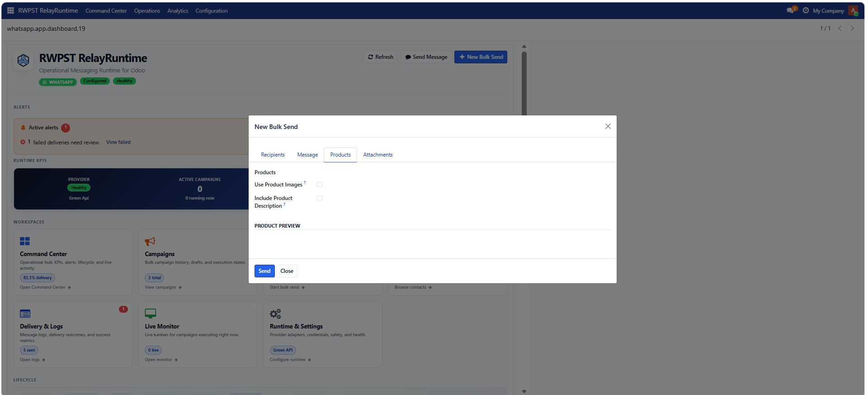Click the scrollbar up arrow

coord(524,46)
